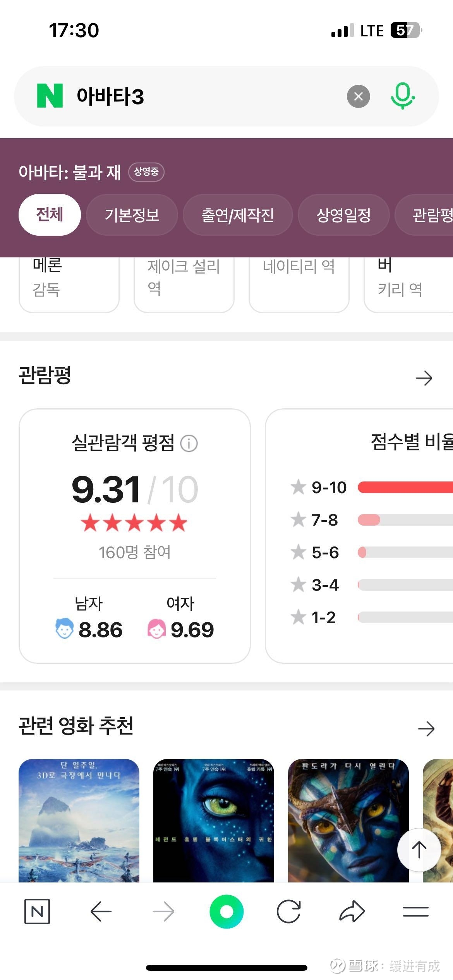The image size is (453, 980).
Task: Switch to 기본정보 tab
Action: point(132,215)
